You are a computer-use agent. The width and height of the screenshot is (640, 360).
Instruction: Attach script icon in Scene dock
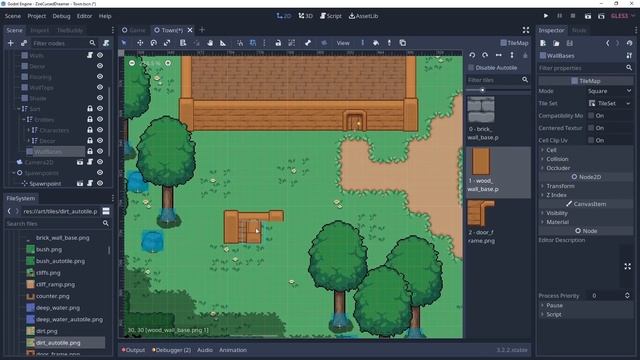click(x=106, y=43)
